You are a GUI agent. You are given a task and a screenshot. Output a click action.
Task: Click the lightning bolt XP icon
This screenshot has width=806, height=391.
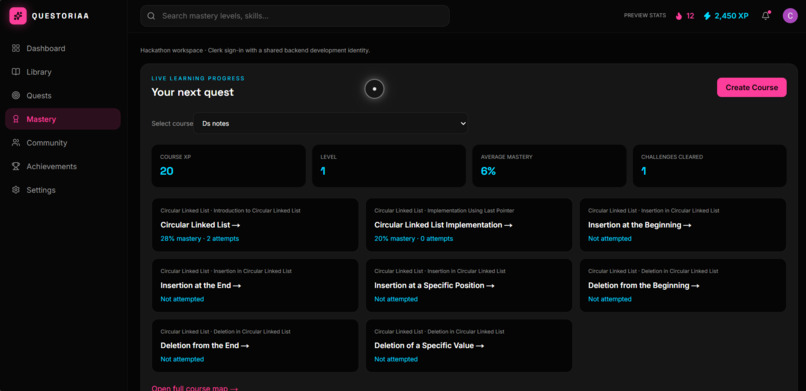click(707, 16)
